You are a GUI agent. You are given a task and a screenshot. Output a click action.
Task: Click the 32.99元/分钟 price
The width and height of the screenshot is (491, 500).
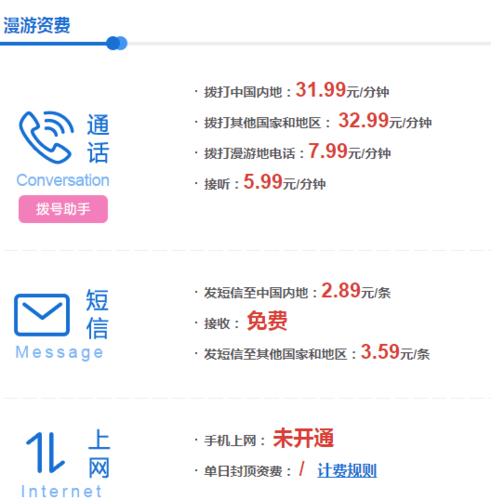(x=385, y=121)
